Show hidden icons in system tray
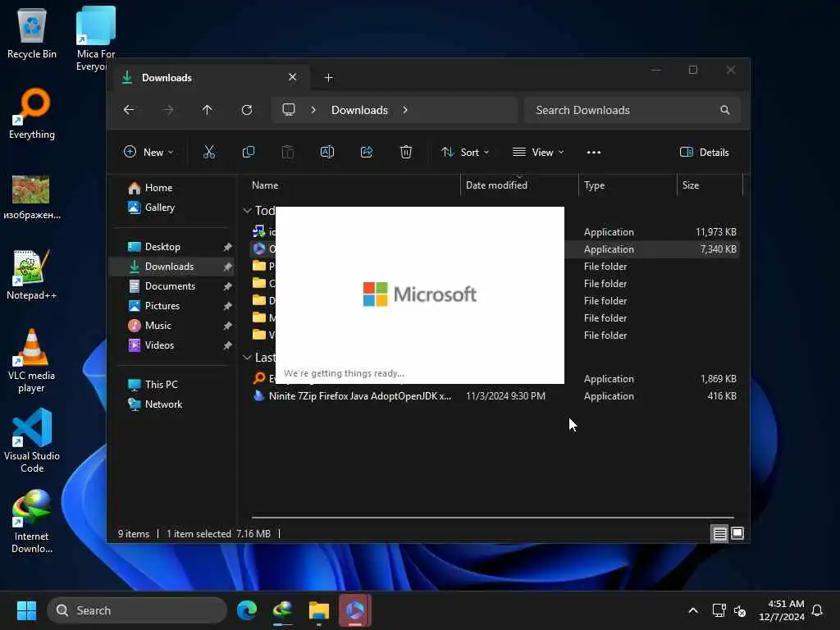This screenshot has height=630, width=840. [x=692, y=610]
